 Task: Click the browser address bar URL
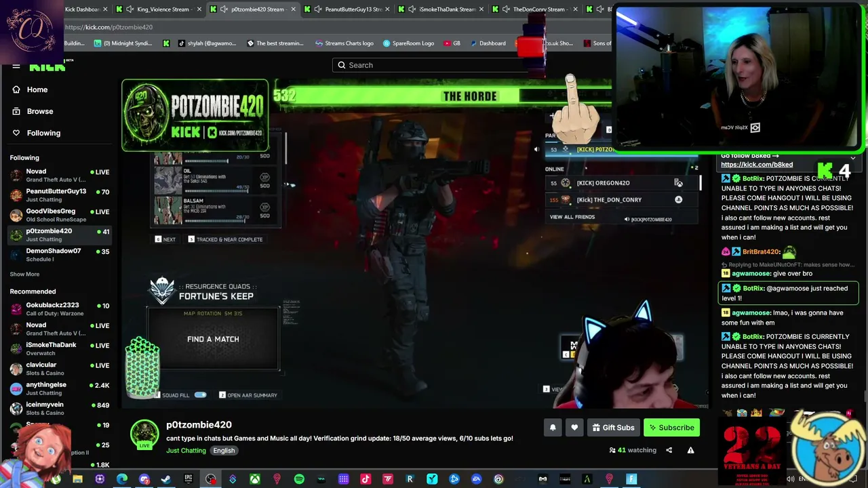pos(108,27)
